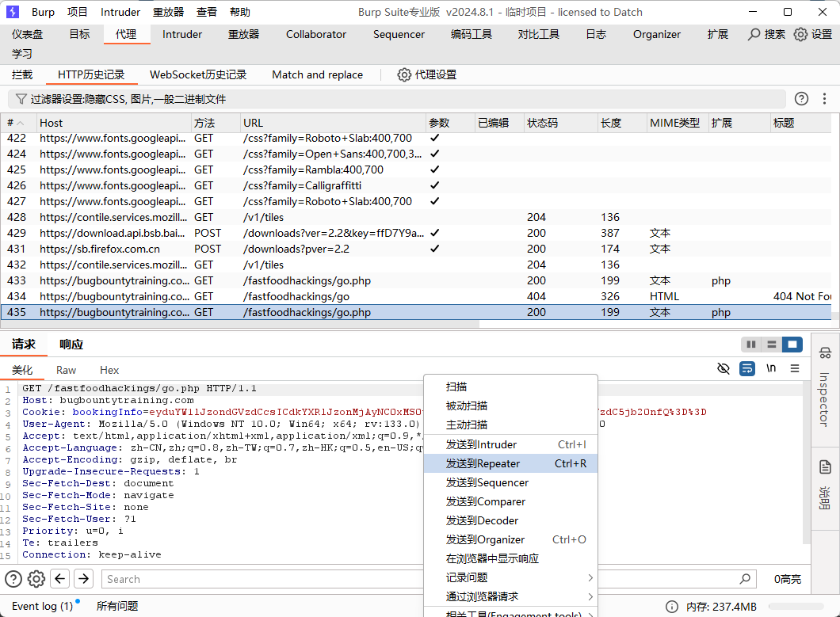This screenshot has height=617, width=840.
Task: Select history row 429 download.api.bsb.bai
Action: [416, 233]
